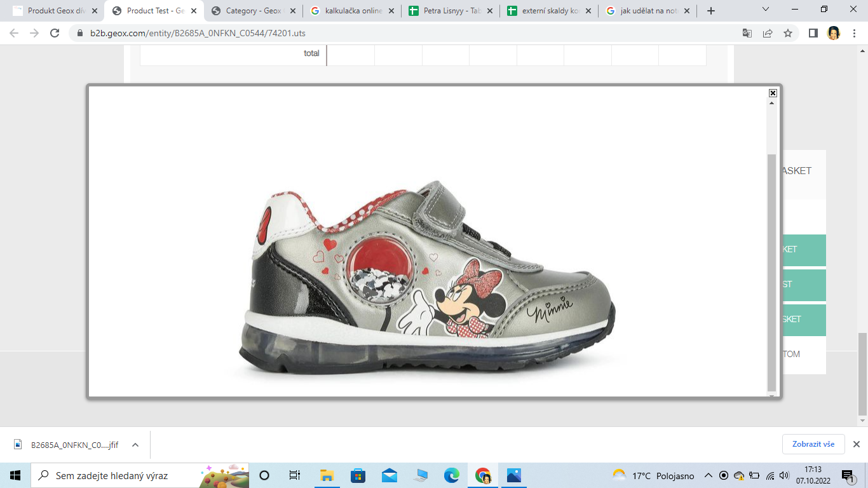Bookmark this page with star
This screenshot has width=868, height=488.
coord(788,33)
